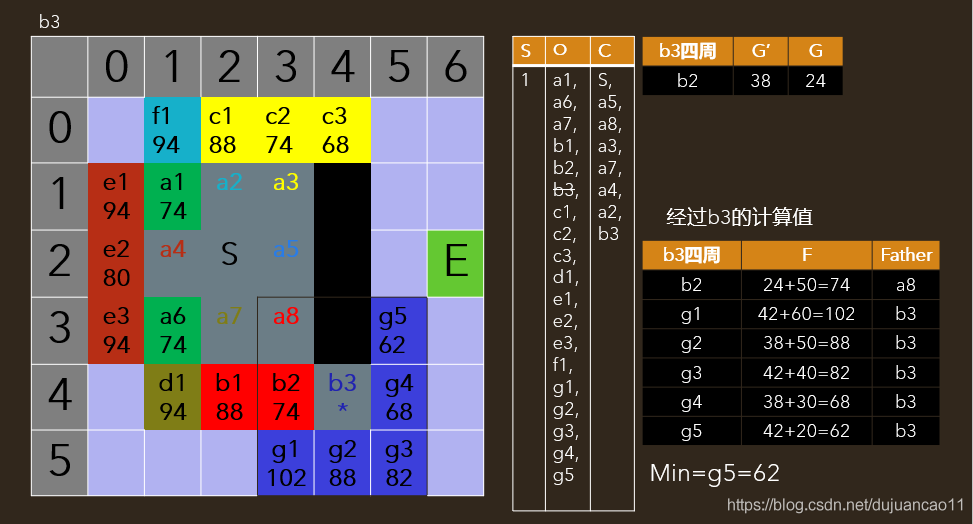Select the value 24 in the G column
The height and width of the screenshot is (524, 973).
click(x=815, y=81)
